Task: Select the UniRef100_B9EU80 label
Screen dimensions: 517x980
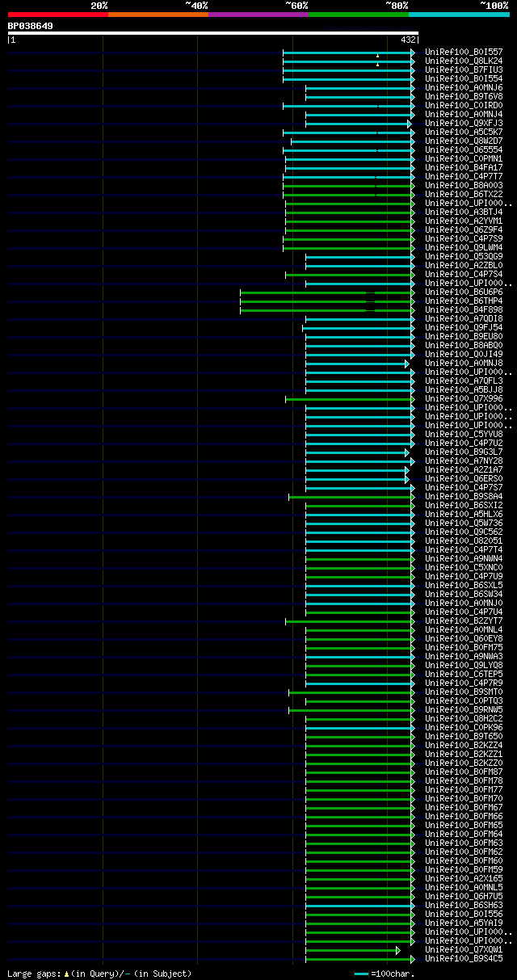Action: 464,336
